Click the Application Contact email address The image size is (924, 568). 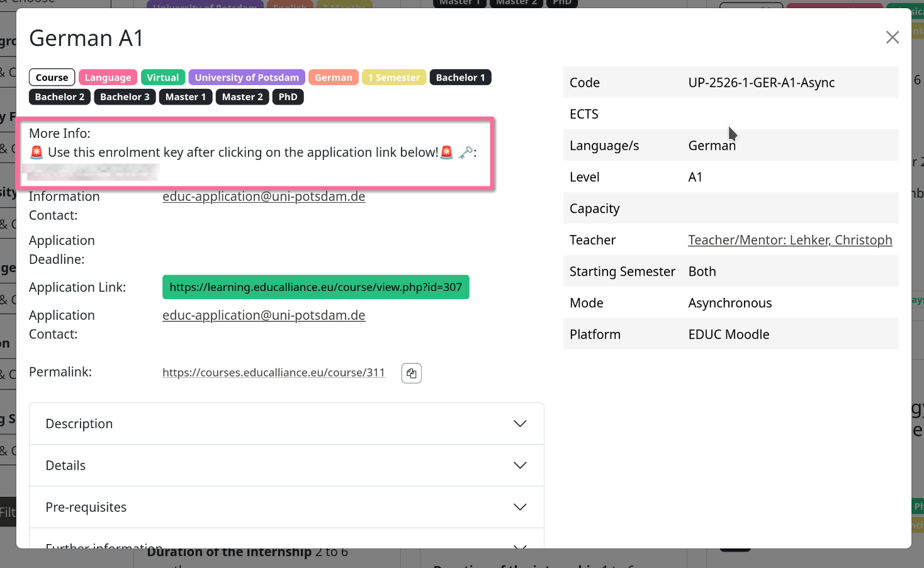click(x=264, y=315)
